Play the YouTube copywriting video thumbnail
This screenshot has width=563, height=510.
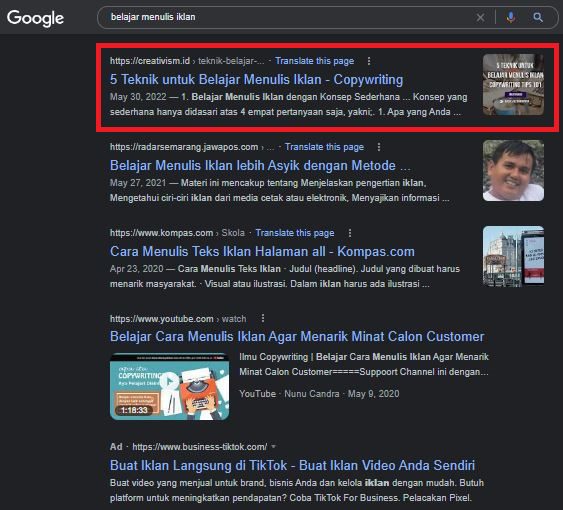169,386
